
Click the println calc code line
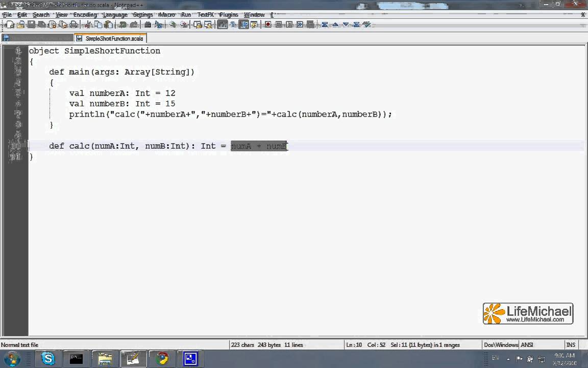230,114
